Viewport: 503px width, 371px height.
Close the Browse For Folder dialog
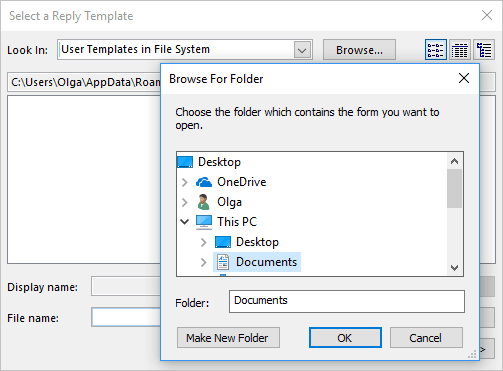464,79
